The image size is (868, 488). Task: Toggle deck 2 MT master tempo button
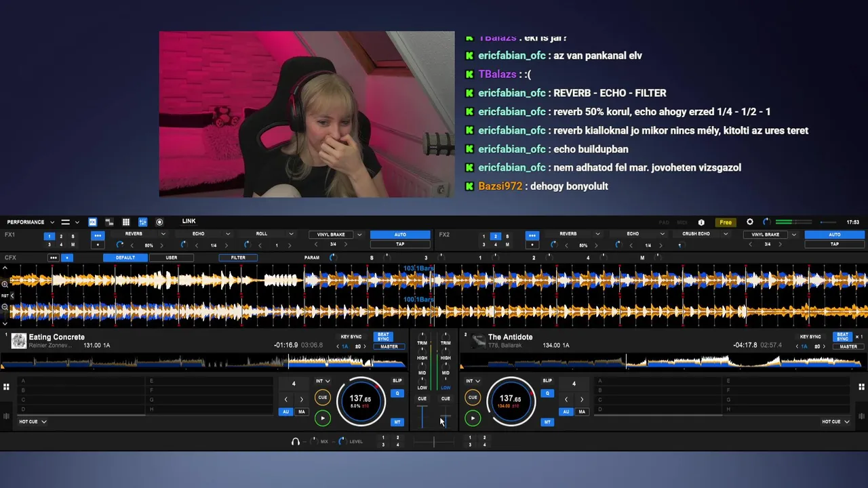[x=547, y=422]
